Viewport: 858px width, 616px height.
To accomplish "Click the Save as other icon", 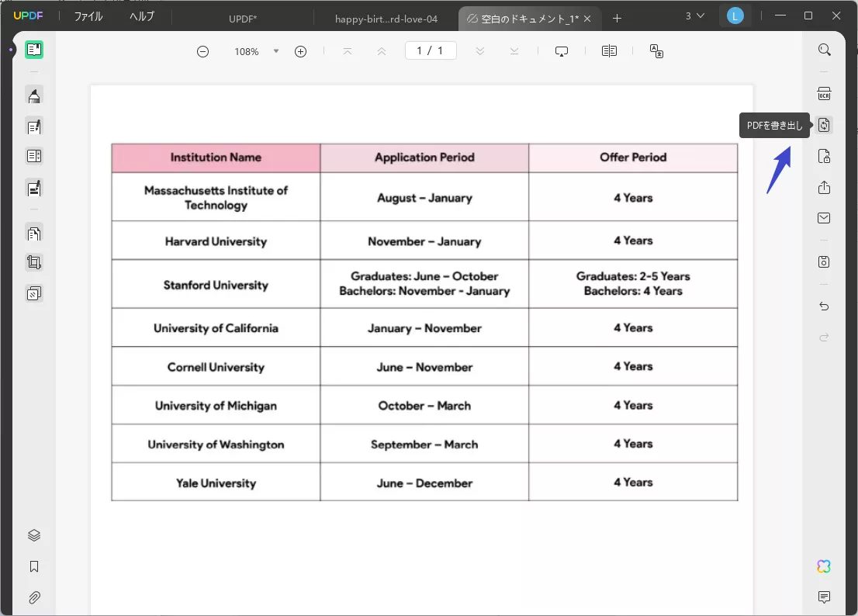I will (x=824, y=261).
